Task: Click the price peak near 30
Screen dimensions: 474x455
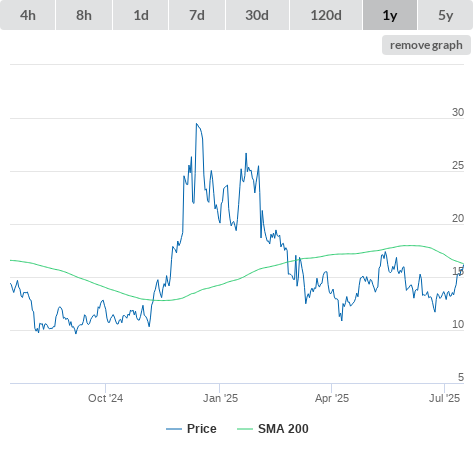Action: (x=197, y=124)
